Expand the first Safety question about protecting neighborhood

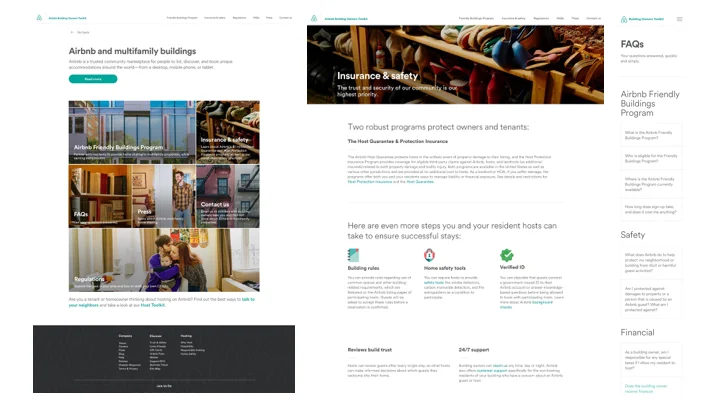(x=651, y=262)
